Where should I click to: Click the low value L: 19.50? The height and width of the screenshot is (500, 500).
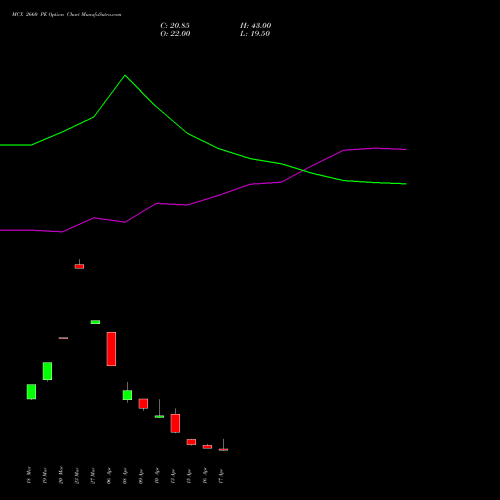255,34
